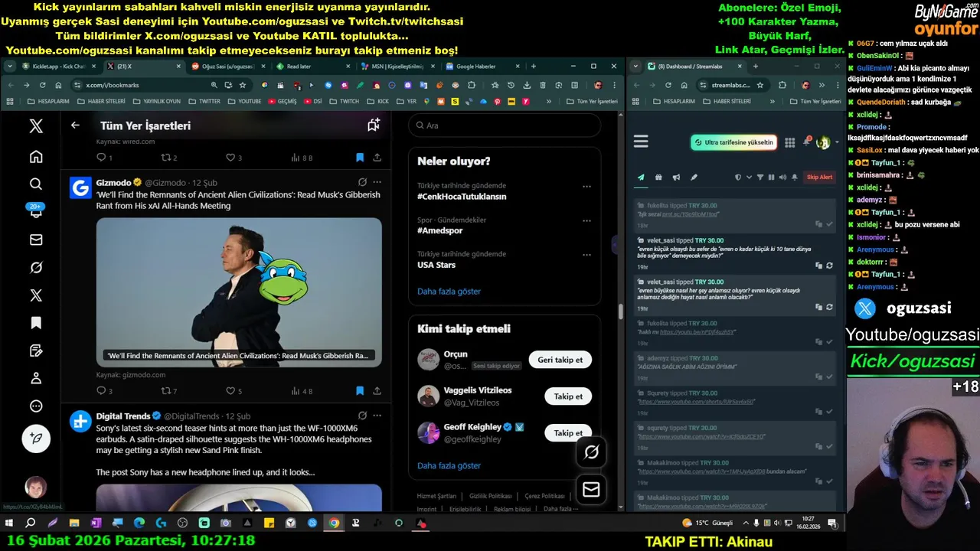Open Grok action on Gizmodo post
Image resolution: width=980 pixels, height=551 pixels.
pos(362,182)
